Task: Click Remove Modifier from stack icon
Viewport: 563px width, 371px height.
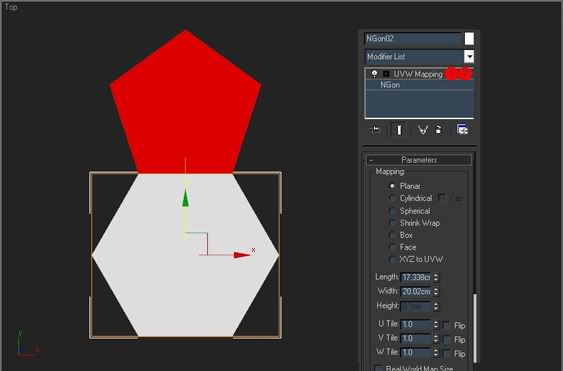Action: click(x=438, y=130)
